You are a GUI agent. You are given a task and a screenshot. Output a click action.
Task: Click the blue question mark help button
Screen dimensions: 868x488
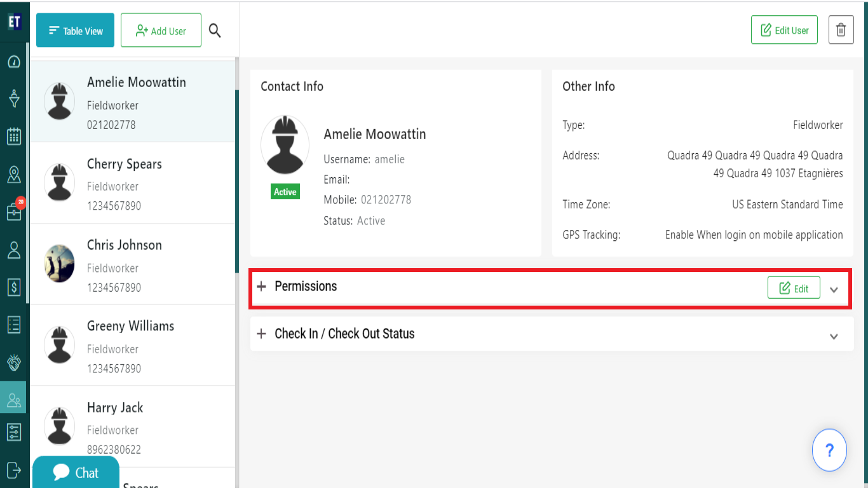(829, 450)
